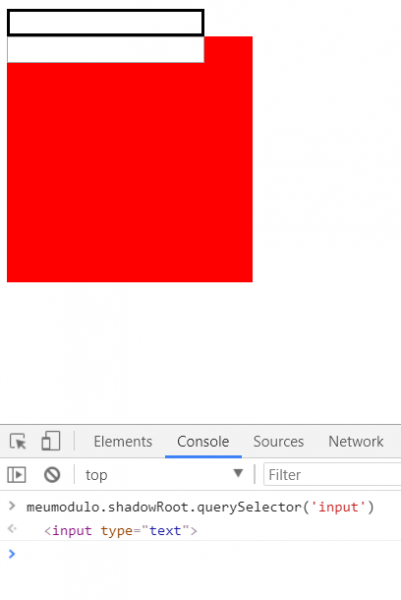Focus the console Filter field
The image size is (401, 600).
tap(332, 474)
